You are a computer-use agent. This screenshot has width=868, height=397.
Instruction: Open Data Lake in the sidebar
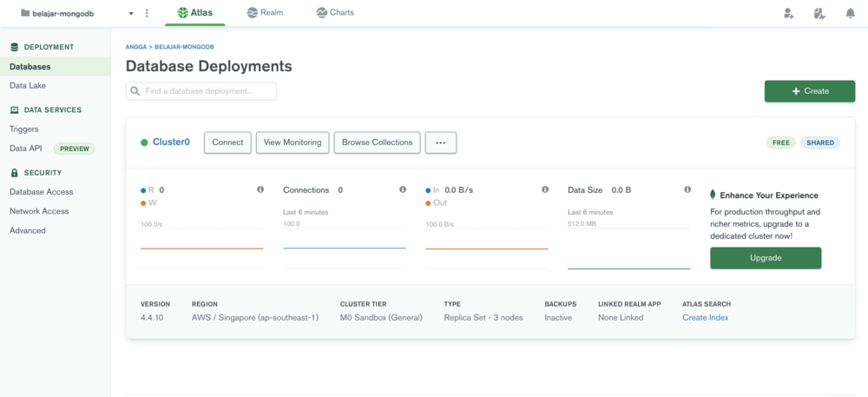coord(28,86)
